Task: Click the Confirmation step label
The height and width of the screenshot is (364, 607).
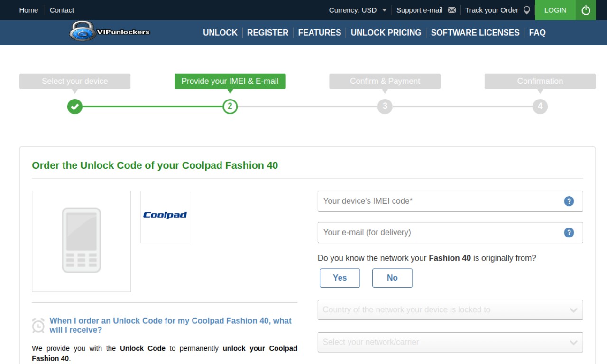Action: 540,81
